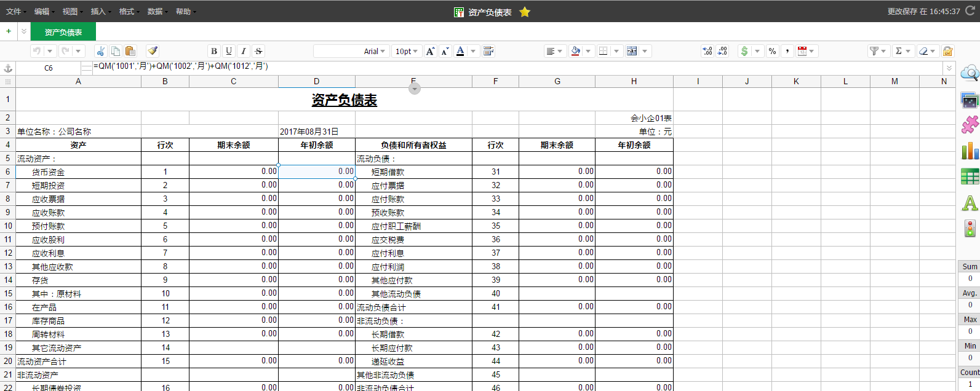Click the Sum button in the sidebar
980x391 pixels.
pyautogui.click(x=970, y=266)
